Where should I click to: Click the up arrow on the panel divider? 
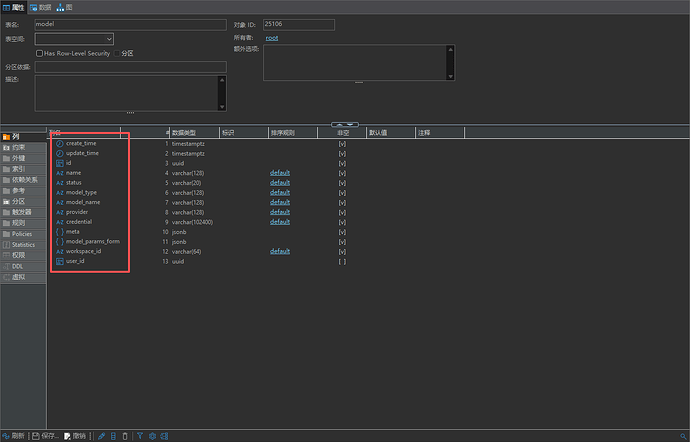pyautogui.click(x=339, y=125)
